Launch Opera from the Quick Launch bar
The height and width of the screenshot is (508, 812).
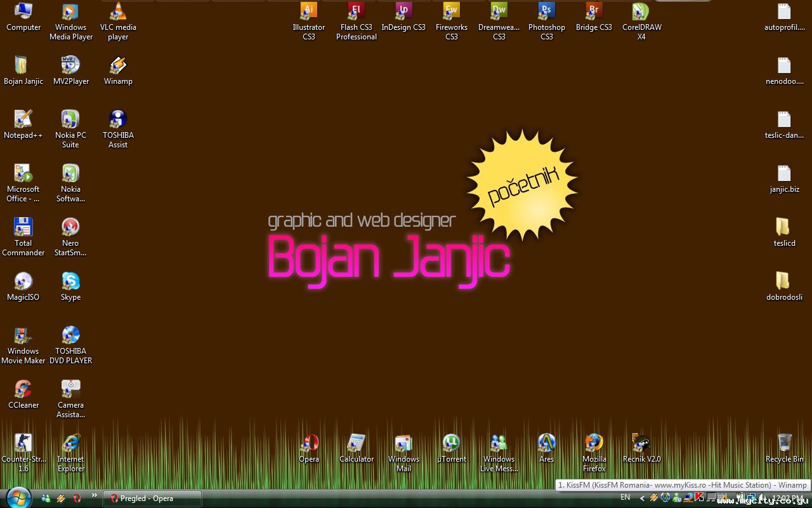[x=77, y=498]
